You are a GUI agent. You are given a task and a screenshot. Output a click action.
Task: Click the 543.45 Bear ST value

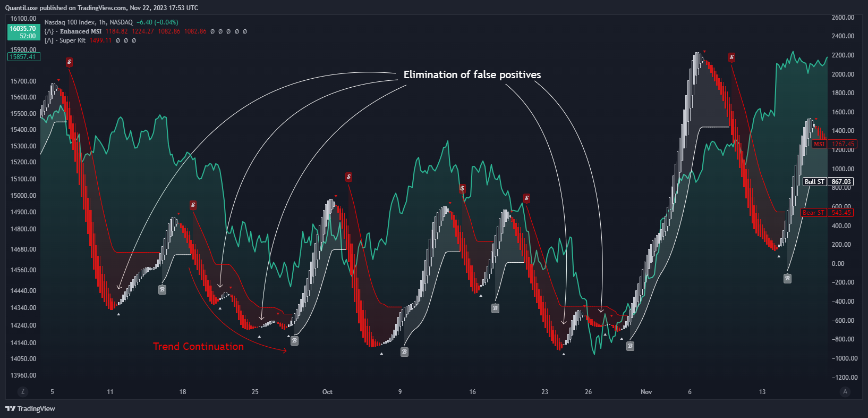click(841, 213)
